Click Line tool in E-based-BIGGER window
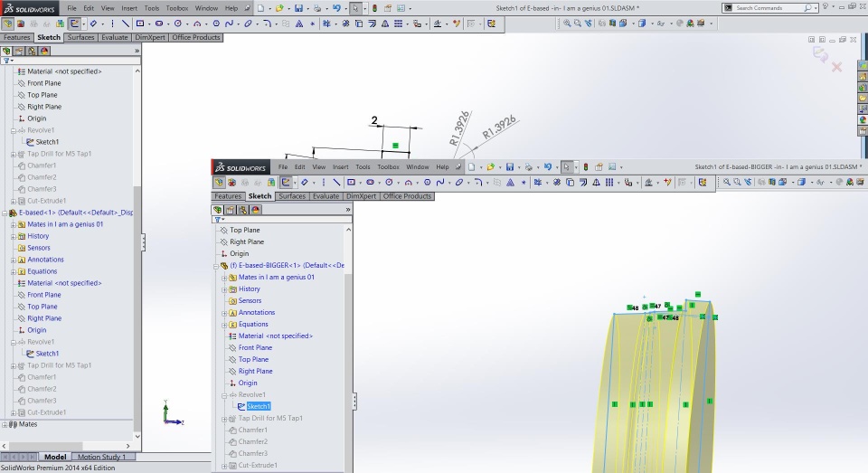This screenshot has height=473, width=868. (x=336, y=182)
